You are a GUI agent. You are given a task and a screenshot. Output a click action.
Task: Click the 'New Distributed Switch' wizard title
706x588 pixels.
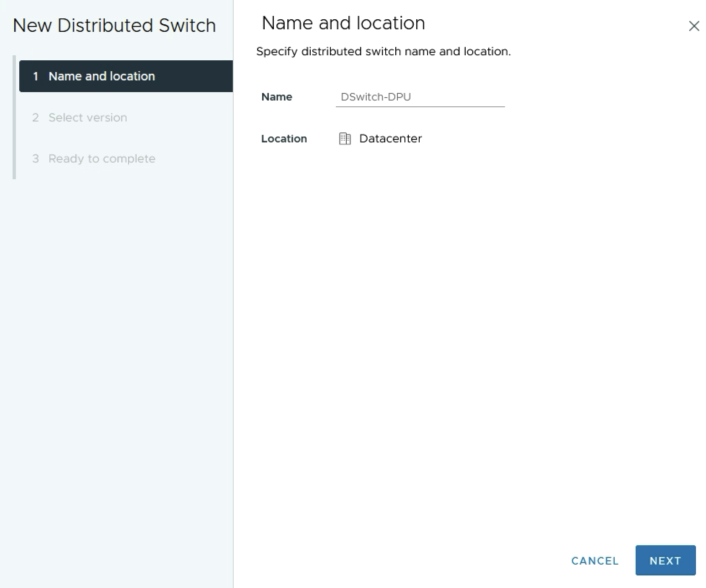(114, 26)
